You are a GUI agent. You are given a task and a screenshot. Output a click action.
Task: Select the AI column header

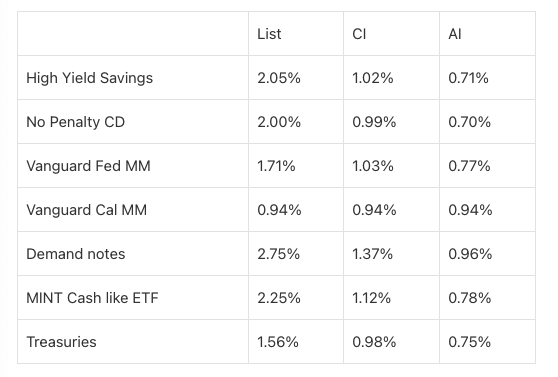tap(455, 34)
